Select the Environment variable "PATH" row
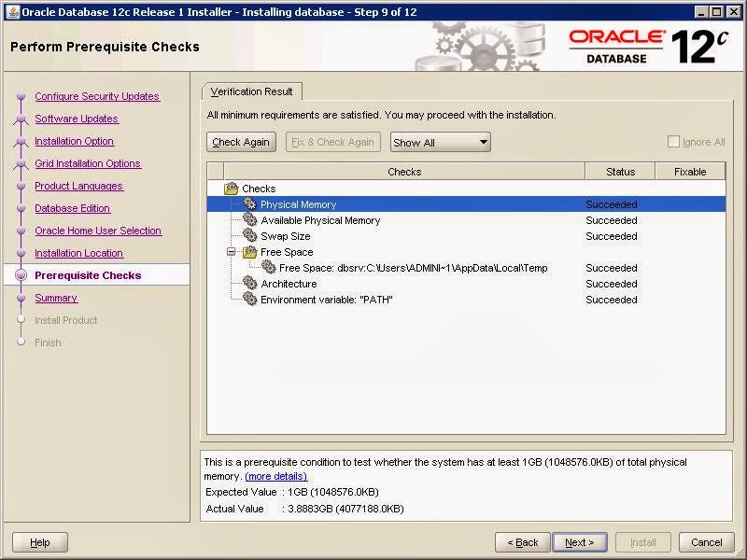This screenshot has height=560, width=747. pyautogui.click(x=466, y=300)
